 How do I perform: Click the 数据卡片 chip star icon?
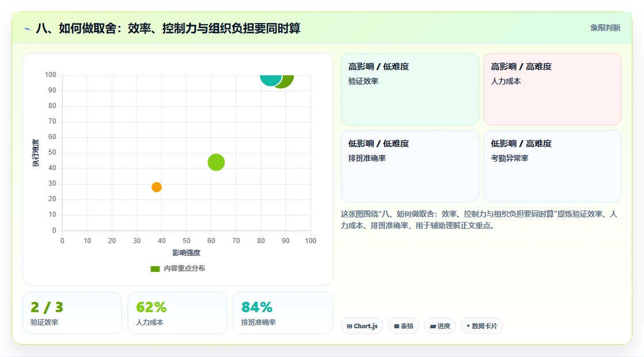[x=468, y=326]
